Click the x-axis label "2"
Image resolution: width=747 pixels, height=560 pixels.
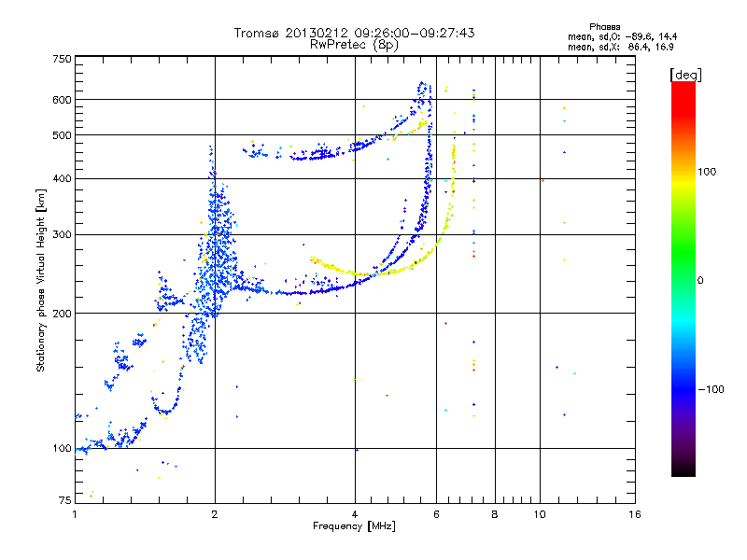(x=215, y=514)
